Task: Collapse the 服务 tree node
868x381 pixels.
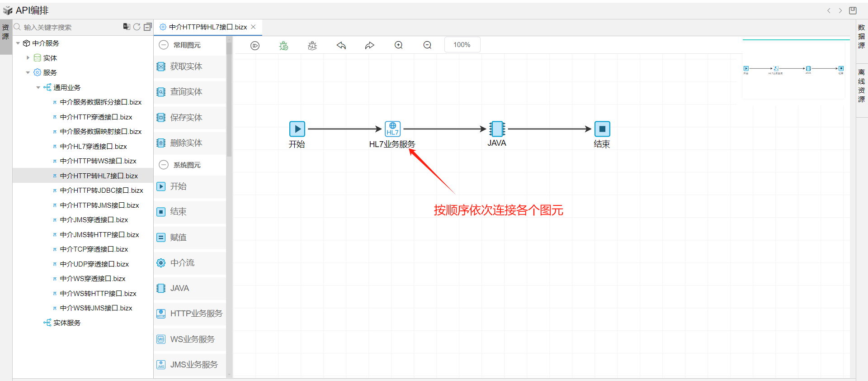Action: point(28,72)
